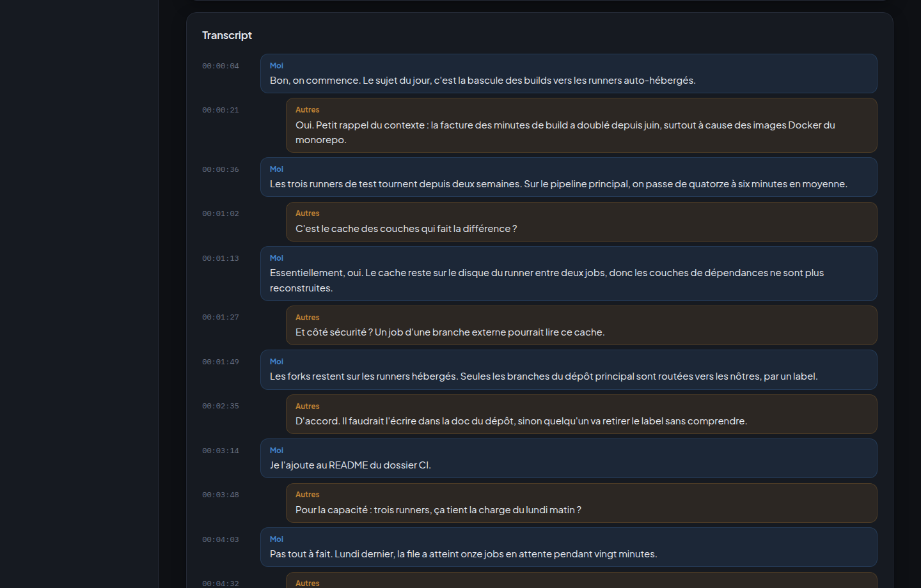Image resolution: width=921 pixels, height=588 pixels.
Task: Click the Moi label above "Pas tout à fait"
Action: [x=276, y=539]
